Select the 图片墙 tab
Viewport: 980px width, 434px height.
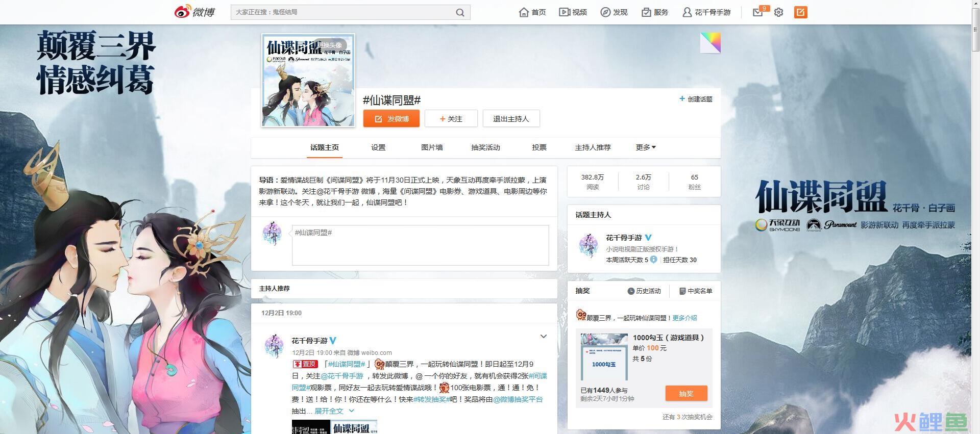pos(432,147)
